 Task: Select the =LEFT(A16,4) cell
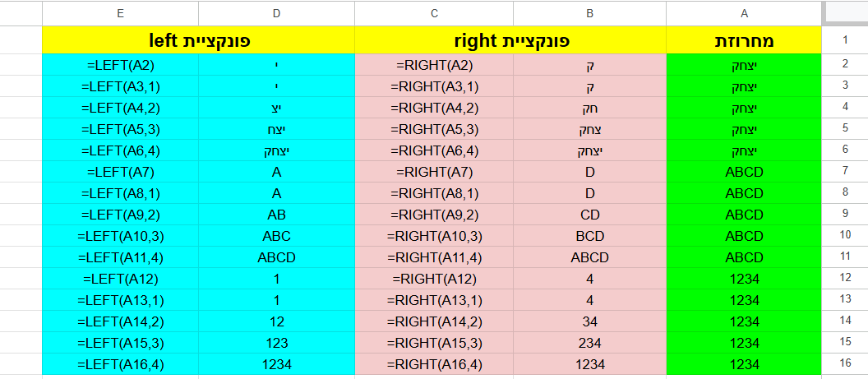coord(120,364)
